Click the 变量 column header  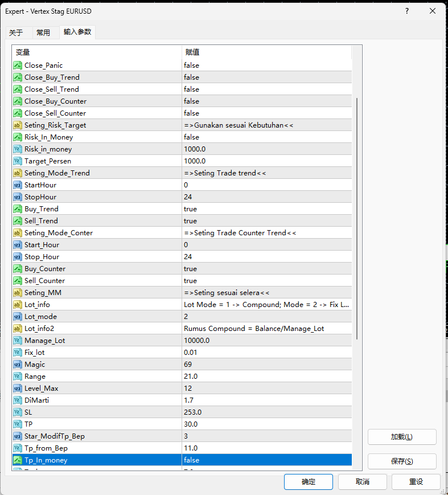point(97,52)
